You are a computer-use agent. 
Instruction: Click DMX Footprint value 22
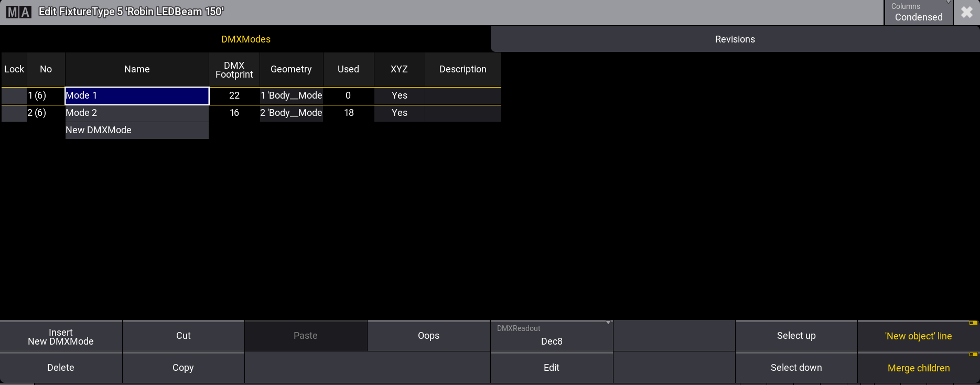(x=234, y=95)
